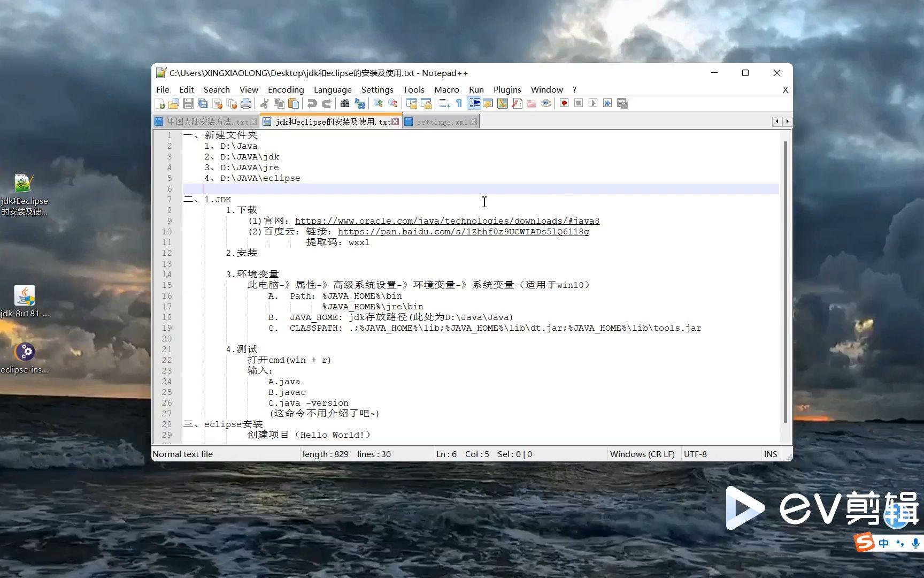Viewport: 924px width, 578px height.
Task: Open the View menu
Action: pyautogui.click(x=249, y=89)
